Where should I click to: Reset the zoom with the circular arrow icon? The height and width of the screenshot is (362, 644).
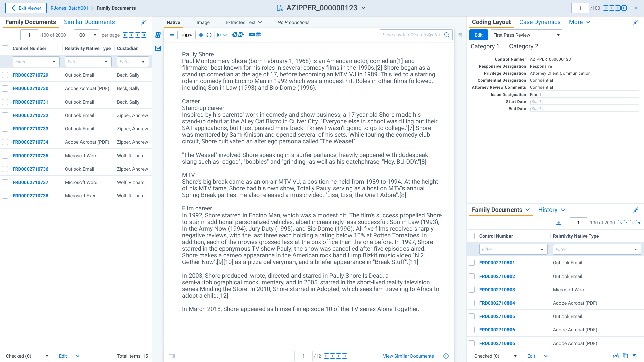pyautogui.click(x=209, y=35)
